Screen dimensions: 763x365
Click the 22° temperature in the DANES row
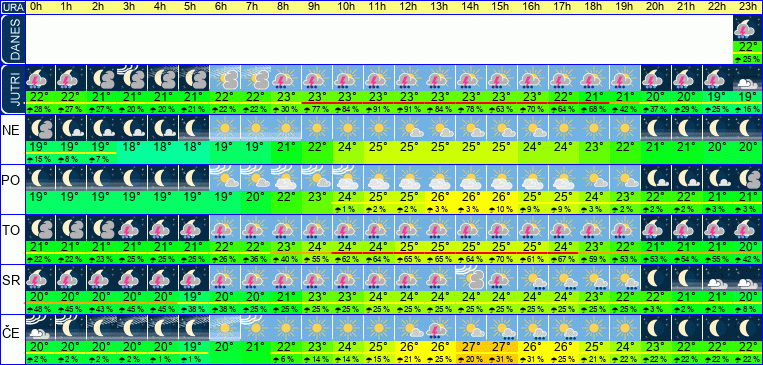(x=747, y=47)
